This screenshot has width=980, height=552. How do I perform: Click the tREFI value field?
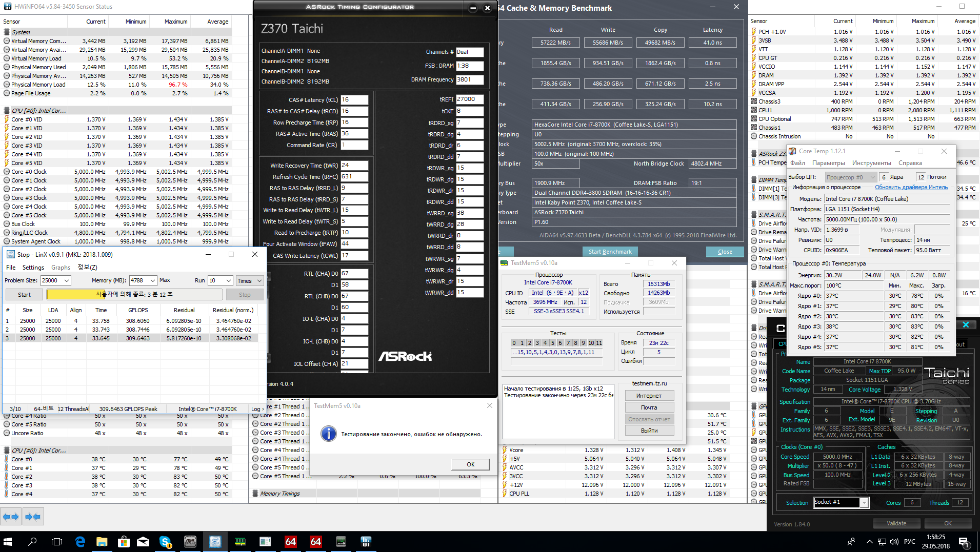click(470, 99)
